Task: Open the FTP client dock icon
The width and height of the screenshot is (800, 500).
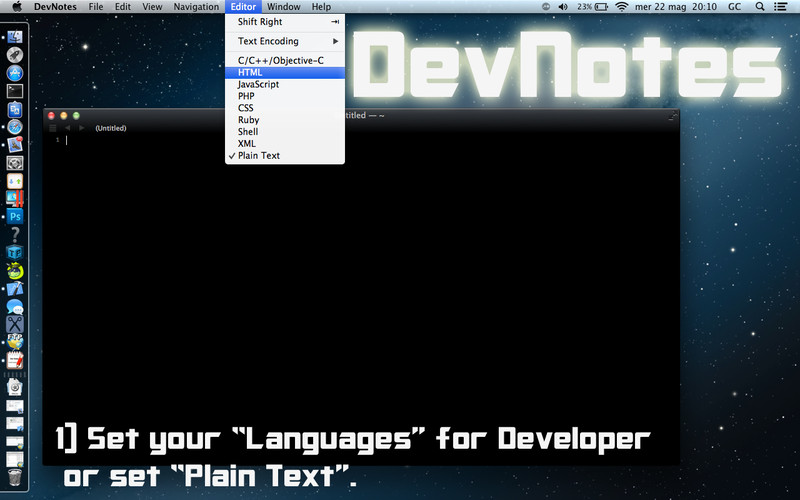Action: pos(15,342)
